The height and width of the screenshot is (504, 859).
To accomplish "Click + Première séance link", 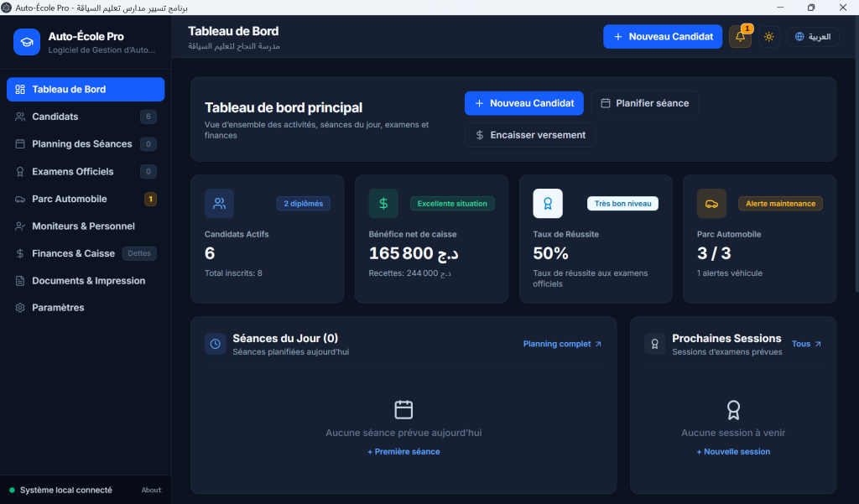I will (x=403, y=451).
